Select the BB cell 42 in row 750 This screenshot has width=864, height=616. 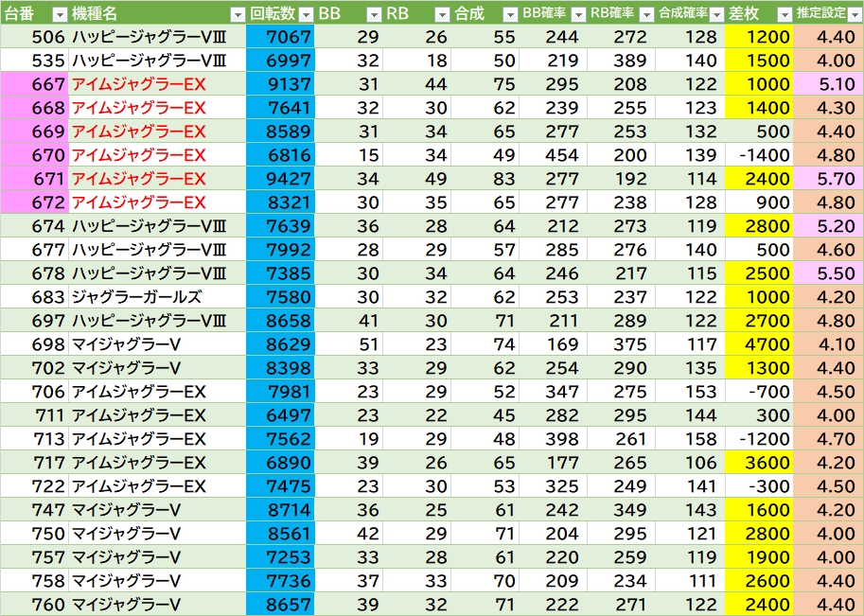[349, 534]
